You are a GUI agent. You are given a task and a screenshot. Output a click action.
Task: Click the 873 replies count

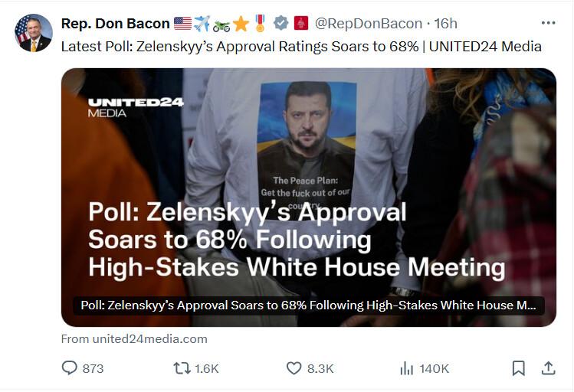pyautogui.click(x=93, y=368)
